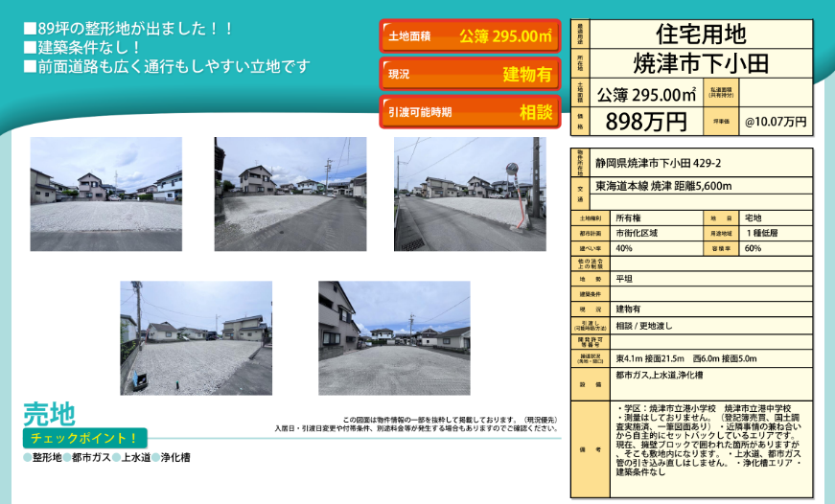
Task: Click the bullet dot before 整形地
Action: pos(27,458)
